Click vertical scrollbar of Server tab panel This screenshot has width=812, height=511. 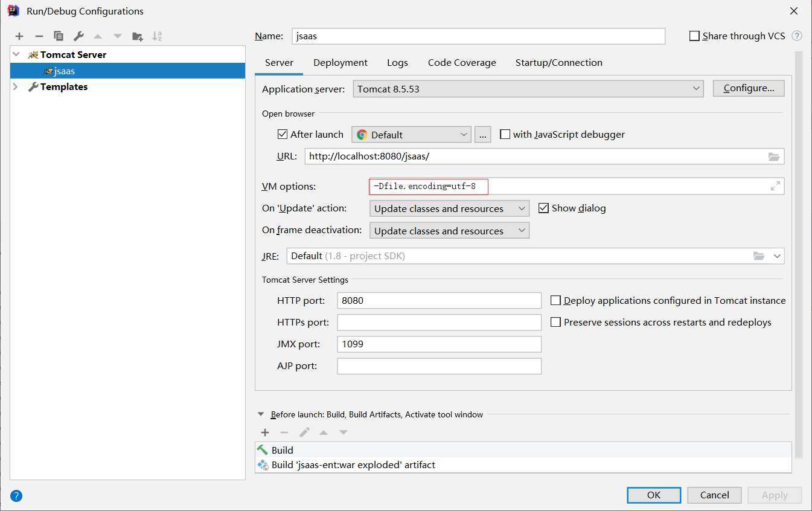coord(799,254)
